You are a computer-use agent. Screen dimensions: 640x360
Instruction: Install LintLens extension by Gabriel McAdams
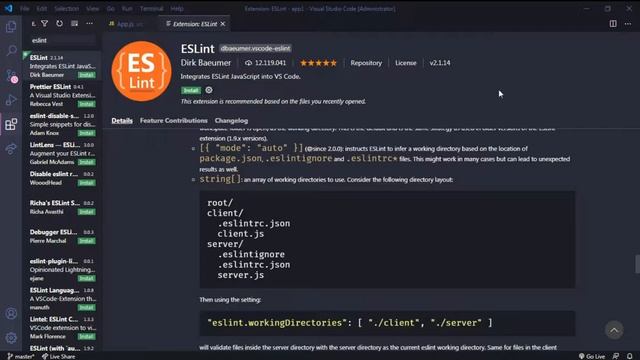tap(87, 162)
